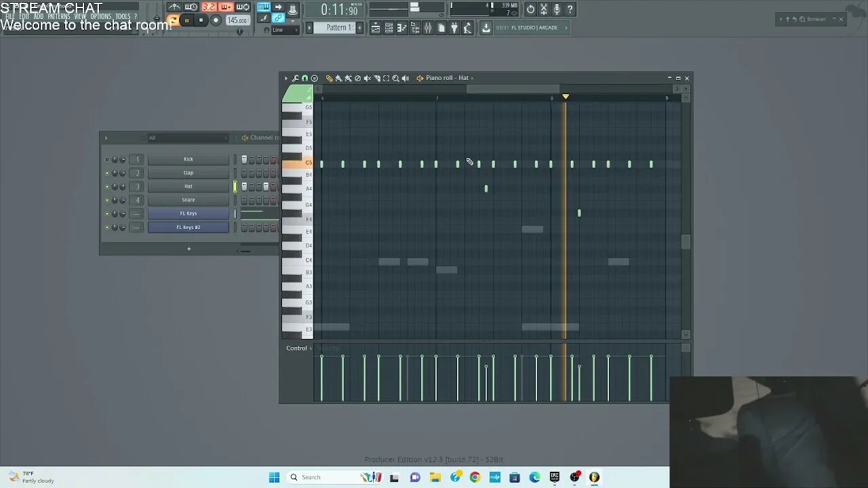Open the EDIT menu

click(x=24, y=16)
